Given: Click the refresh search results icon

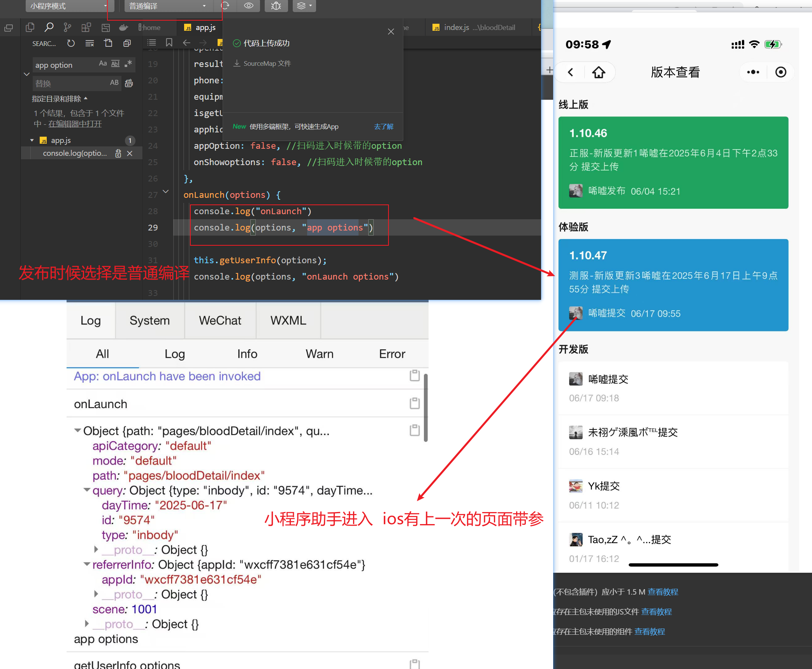Looking at the screenshot, I should [70, 43].
